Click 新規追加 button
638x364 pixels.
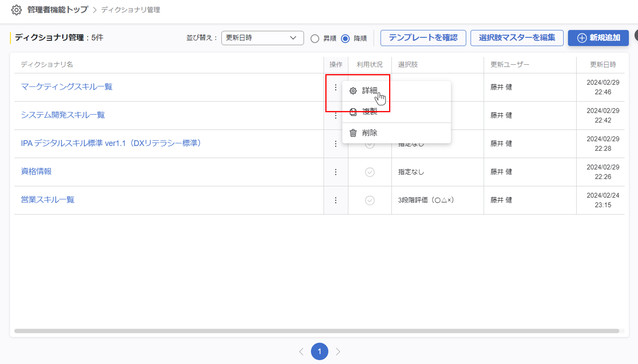(598, 38)
